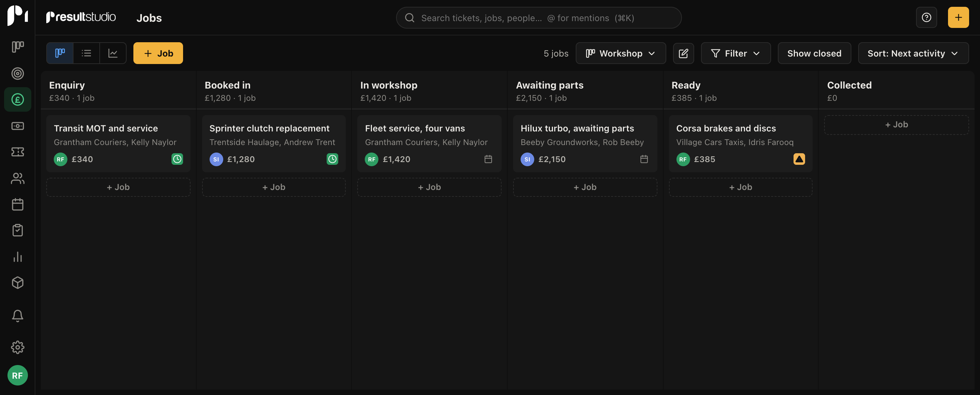Add a job in the Awaiting parts column

[x=585, y=187]
